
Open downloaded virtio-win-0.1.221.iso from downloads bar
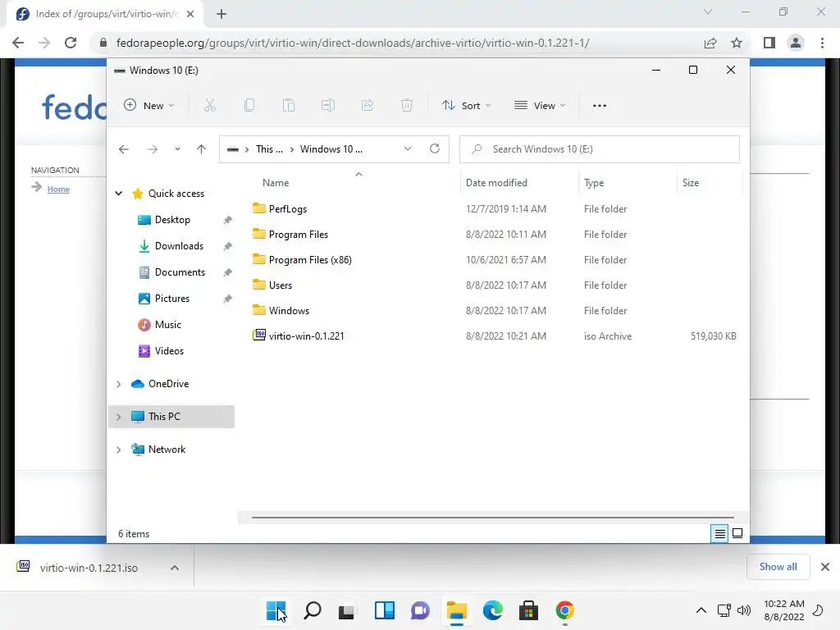coord(89,568)
